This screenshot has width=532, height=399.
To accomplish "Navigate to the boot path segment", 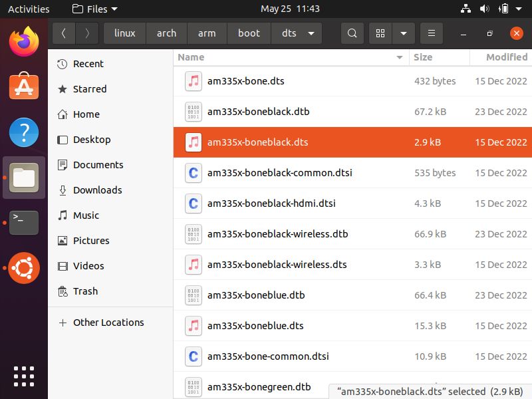I will click(x=249, y=33).
